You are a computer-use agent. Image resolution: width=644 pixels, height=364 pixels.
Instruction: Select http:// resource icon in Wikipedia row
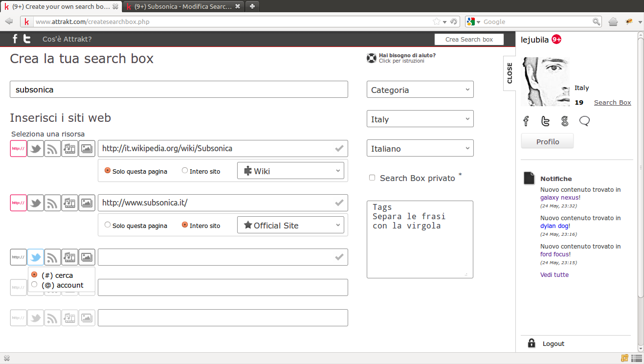pyautogui.click(x=19, y=149)
